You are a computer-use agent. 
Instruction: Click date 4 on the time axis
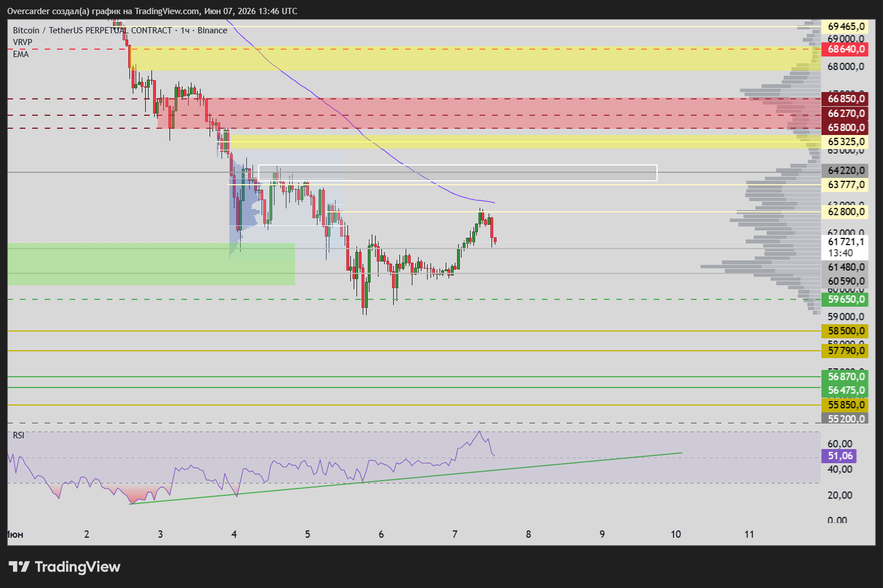(x=234, y=534)
